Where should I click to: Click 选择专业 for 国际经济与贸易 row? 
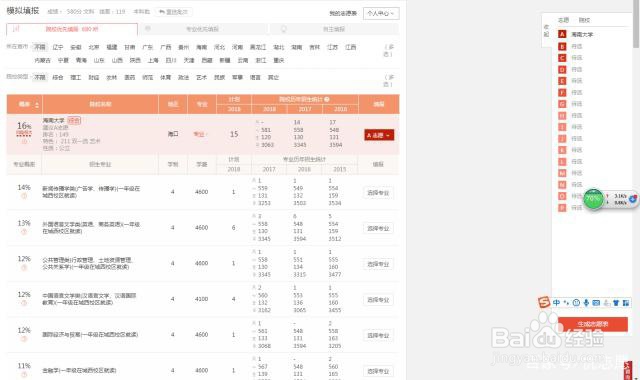378,335
